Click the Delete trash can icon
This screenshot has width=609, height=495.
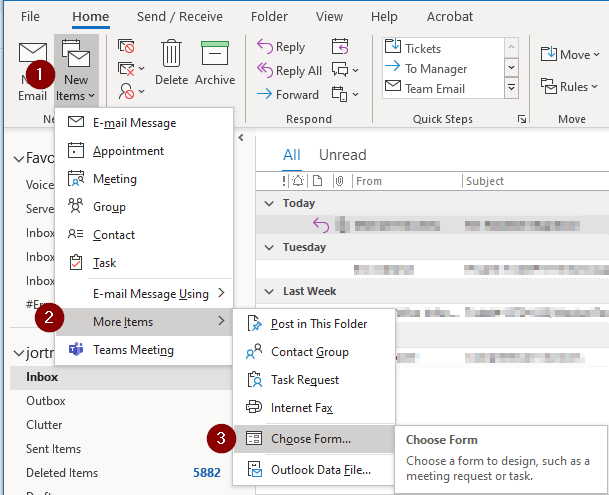point(171,54)
